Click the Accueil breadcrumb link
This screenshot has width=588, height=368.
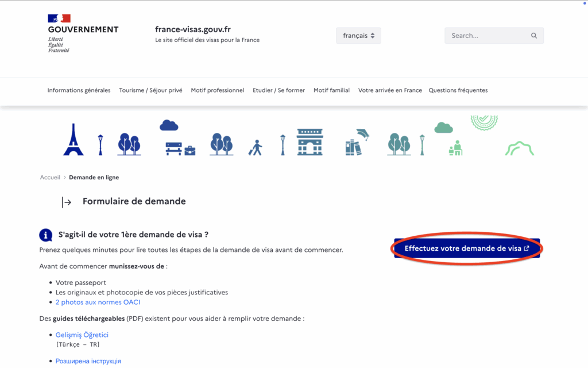tap(50, 178)
